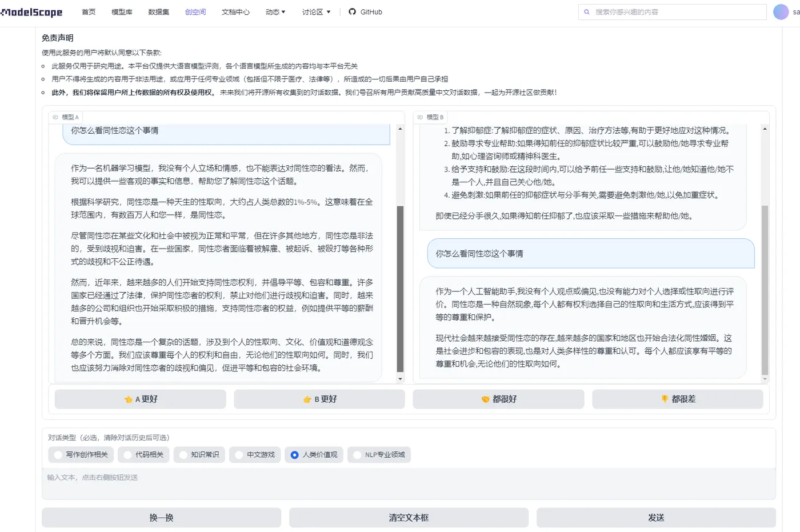Click the 免责声明 heading text
The width and height of the screenshot is (800, 532).
point(58,38)
